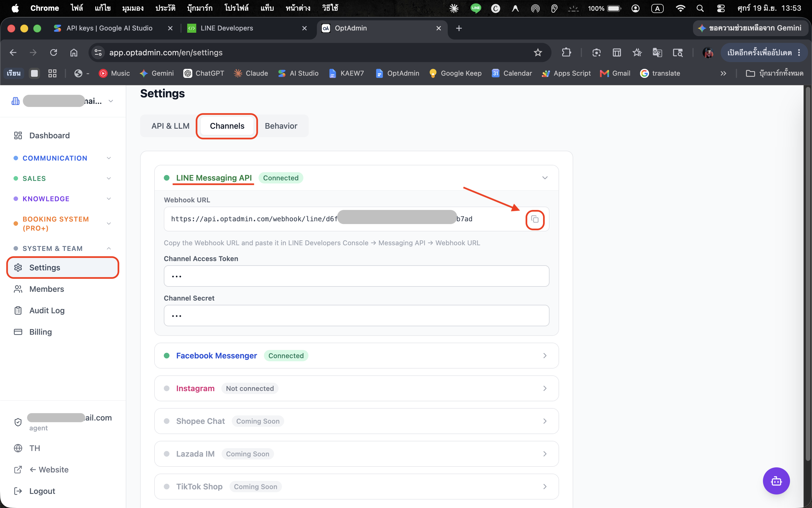This screenshot has height=508, width=812.
Task: Click the Billing card icon
Action: 18,332
